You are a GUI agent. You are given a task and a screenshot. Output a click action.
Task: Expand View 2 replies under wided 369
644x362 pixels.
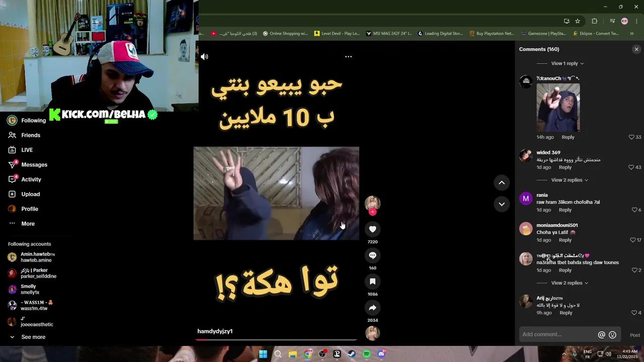[x=570, y=180]
